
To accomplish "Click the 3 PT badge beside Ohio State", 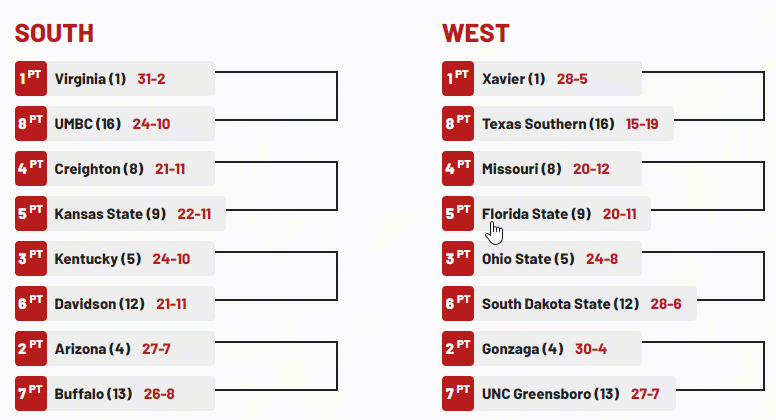I will pyautogui.click(x=458, y=259).
